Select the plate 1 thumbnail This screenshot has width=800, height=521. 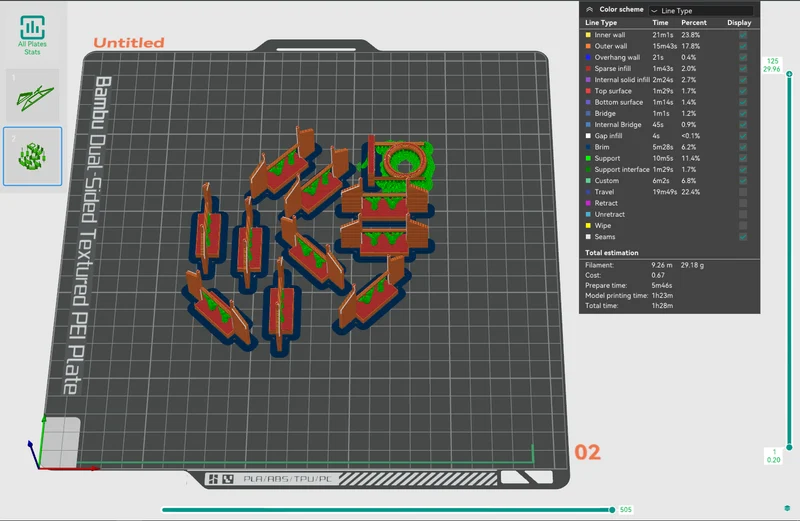coord(33,95)
